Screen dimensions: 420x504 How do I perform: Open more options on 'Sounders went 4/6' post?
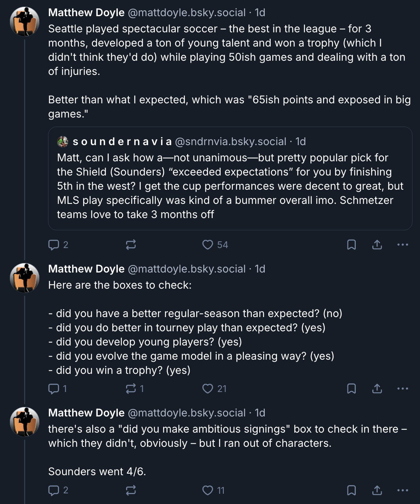[x=403, y=490]
